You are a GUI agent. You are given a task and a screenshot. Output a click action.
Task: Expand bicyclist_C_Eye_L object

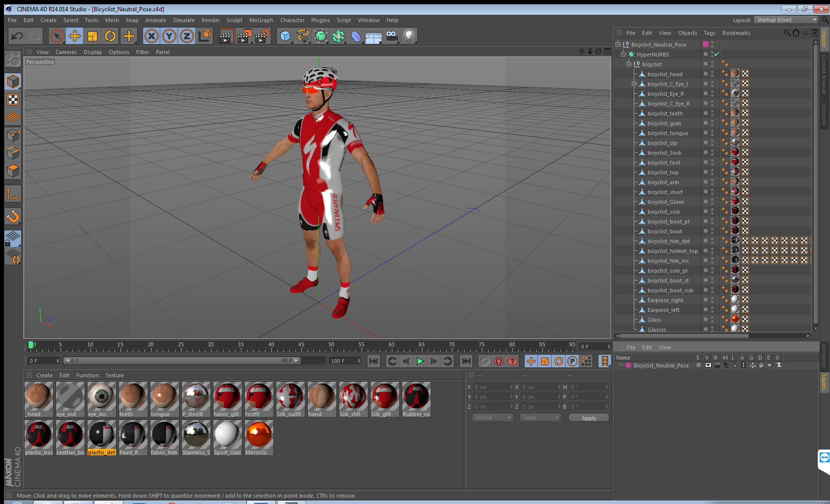[x=634, y=84]
